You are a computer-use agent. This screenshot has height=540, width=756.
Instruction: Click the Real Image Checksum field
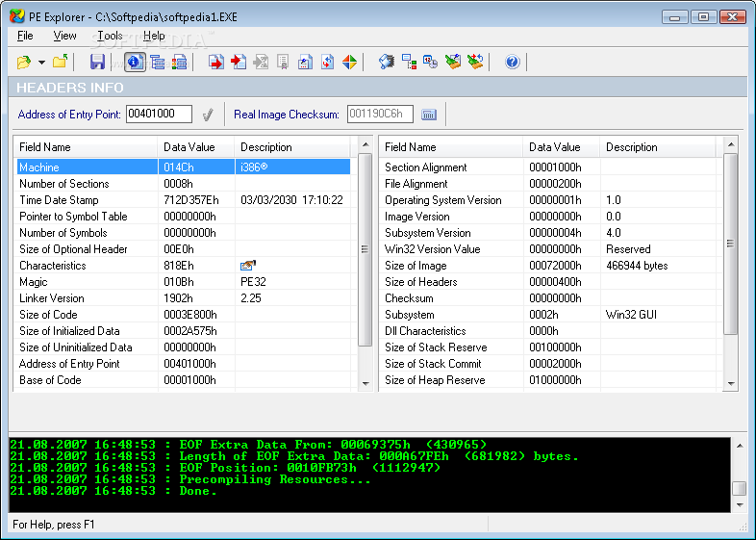[x=380, y=114]
